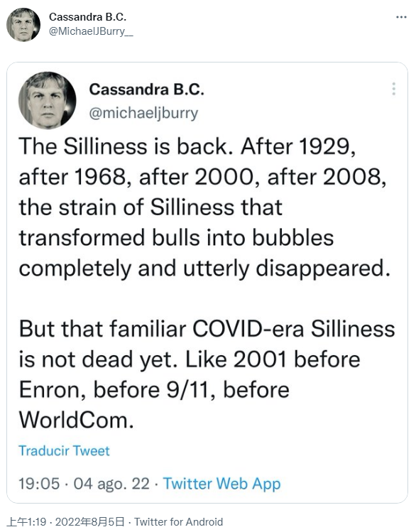Click the 19:05 time in quoted tweet
Screen dimensions: 416x532
click(39, 484)
